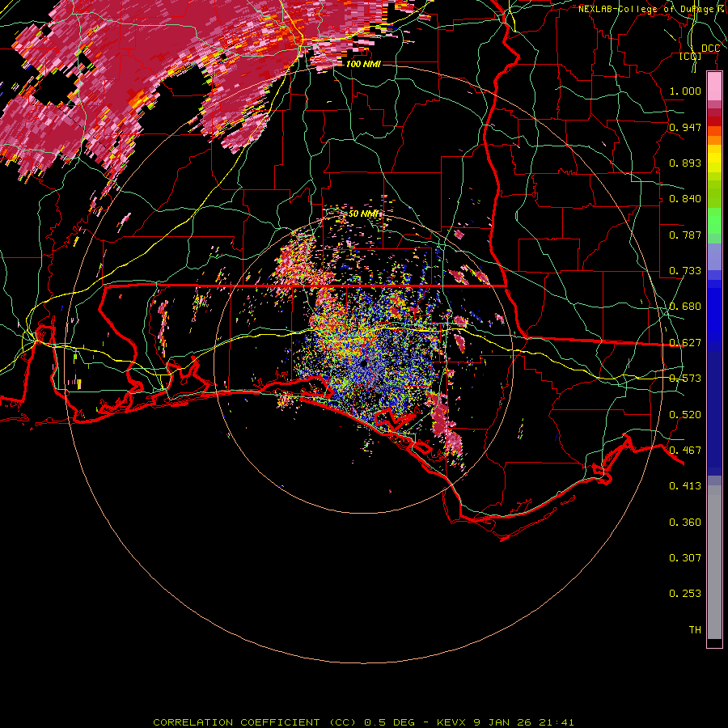Click the TH threshold label

click(695, 630)
